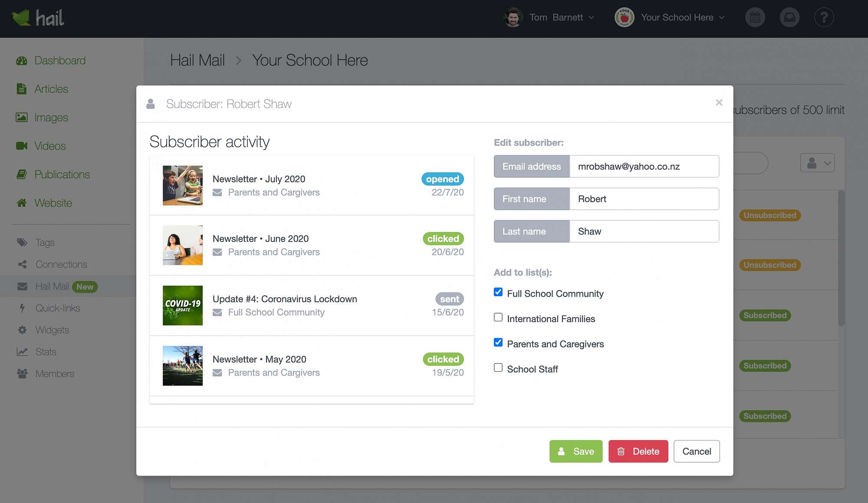Open Publications section
Screen dimensions: 868x503
(62, 175)
